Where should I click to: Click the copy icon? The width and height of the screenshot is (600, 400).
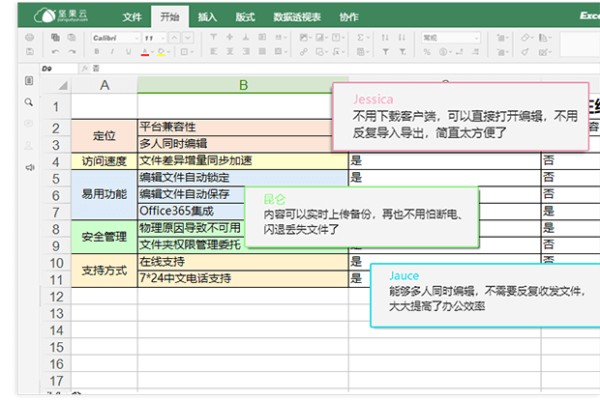pyautogui.click(x=55, y=37)
